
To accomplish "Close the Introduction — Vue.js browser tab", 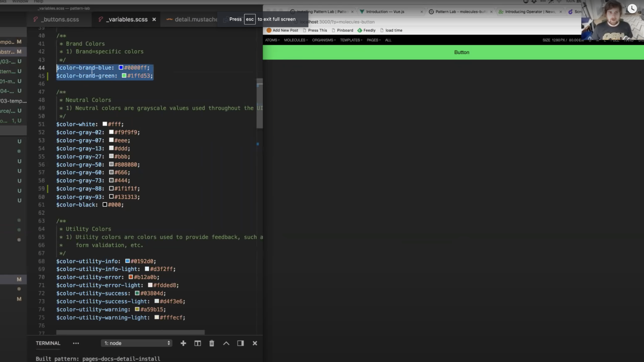I will click(421, 12).
